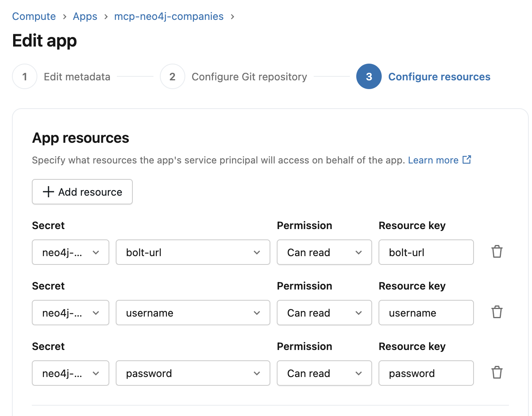
Task: Open the Learn more link
Action: pyautogui.click(x=433, y=160)
